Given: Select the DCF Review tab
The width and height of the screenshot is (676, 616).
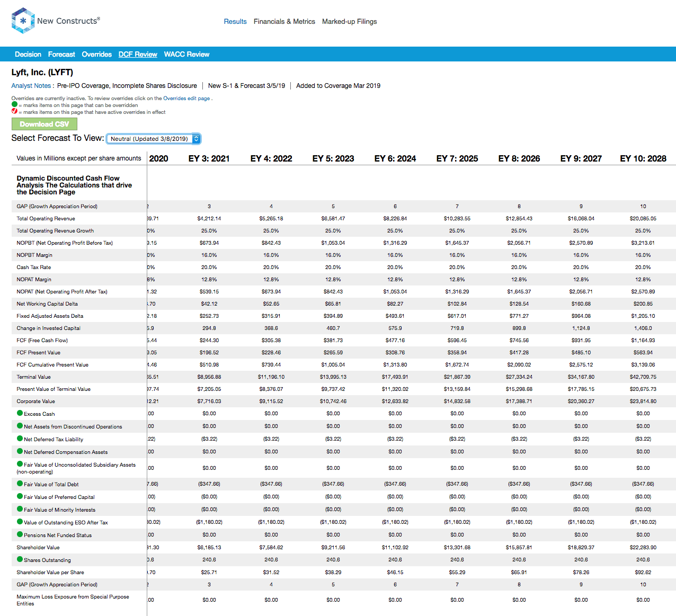Looking at the screenshot, I should click(x=138, y=55).
